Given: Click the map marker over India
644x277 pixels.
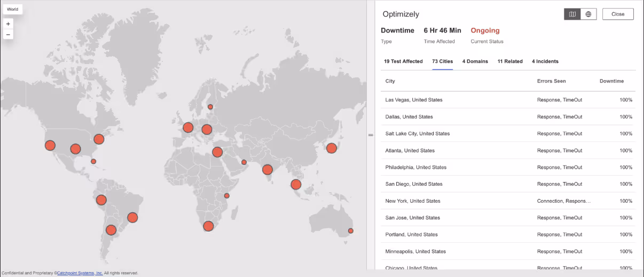Looking at the screenshot, I should click(268, 170).
